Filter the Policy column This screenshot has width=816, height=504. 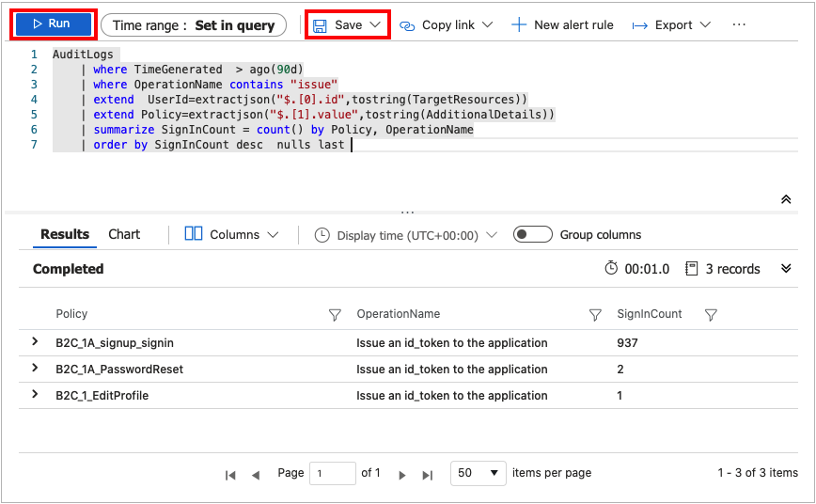[335, 315]
